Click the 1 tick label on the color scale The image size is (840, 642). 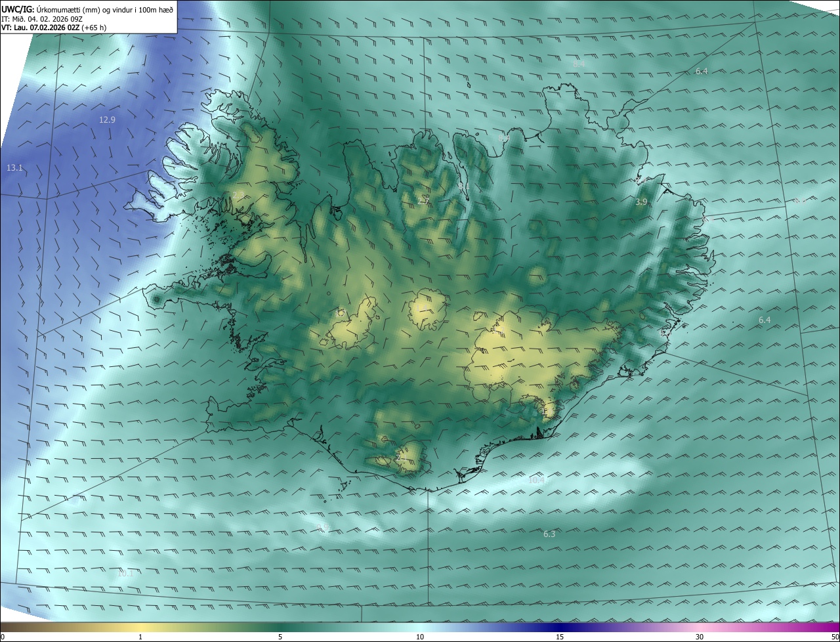point(140,637)
